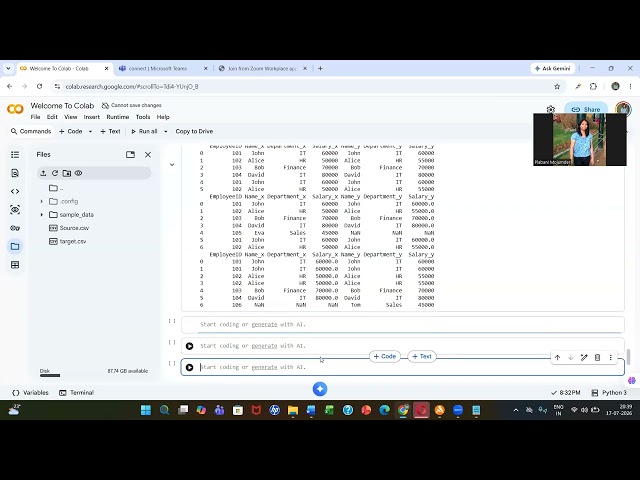This screenshot has width=640, height=480.
Task: Click Ask Gemini in browser bar
Action: pyautogui.click(x=553, y=69)
